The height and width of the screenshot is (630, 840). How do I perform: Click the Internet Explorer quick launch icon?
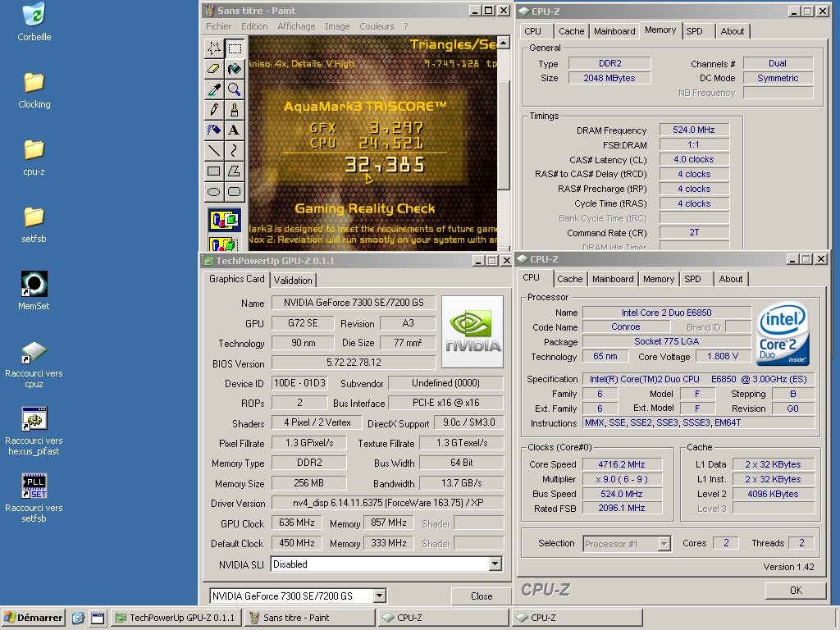coord(78,619)
